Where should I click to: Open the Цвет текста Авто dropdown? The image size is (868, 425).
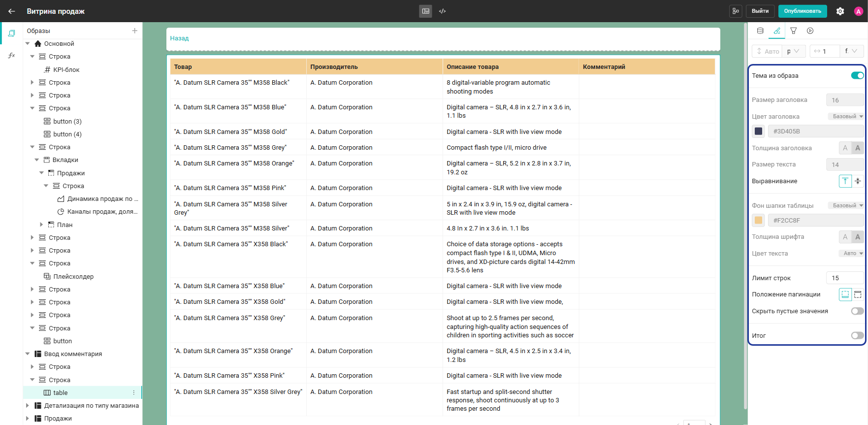point(852,254)
